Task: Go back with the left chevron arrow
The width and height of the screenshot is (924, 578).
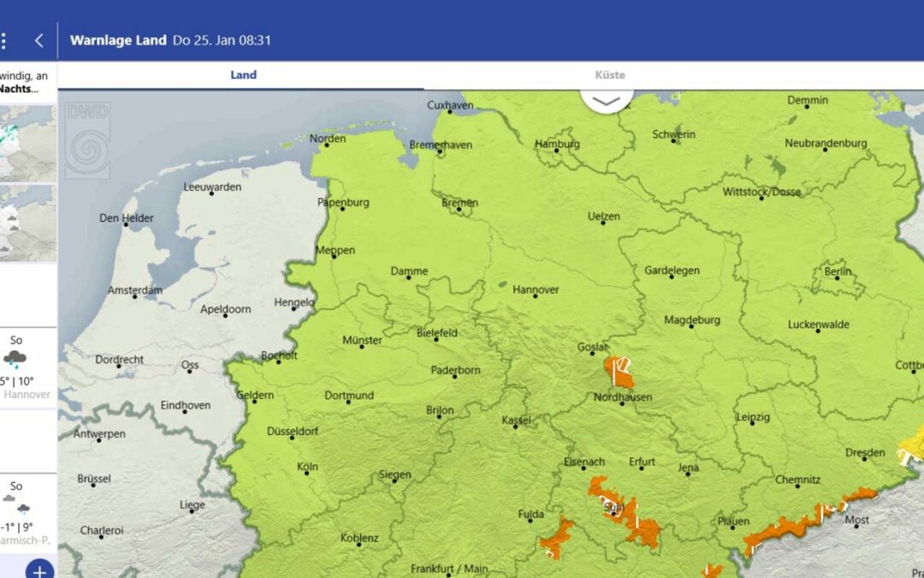Action: [38, 40]
